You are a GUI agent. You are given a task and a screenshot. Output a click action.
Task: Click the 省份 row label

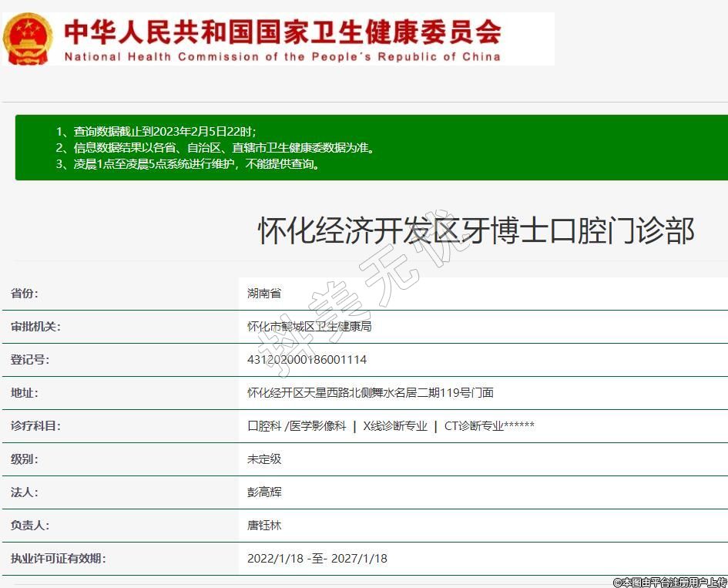[25, 294]
